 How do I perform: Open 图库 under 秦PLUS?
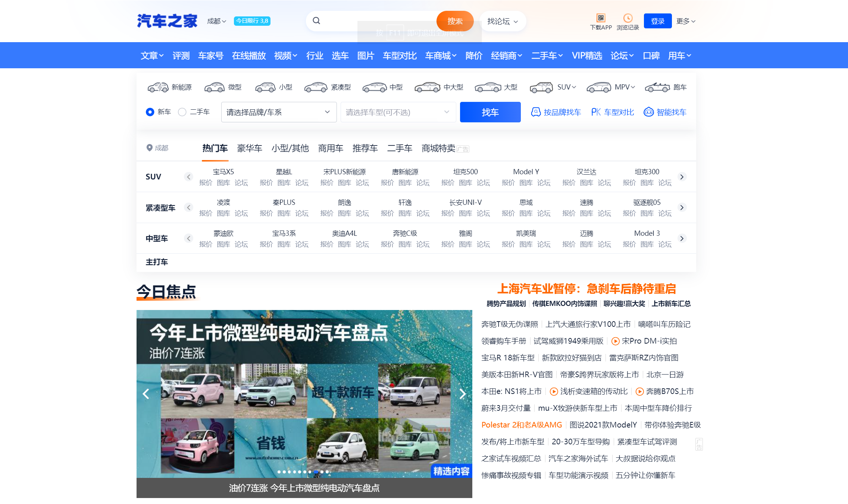[284, 213]
